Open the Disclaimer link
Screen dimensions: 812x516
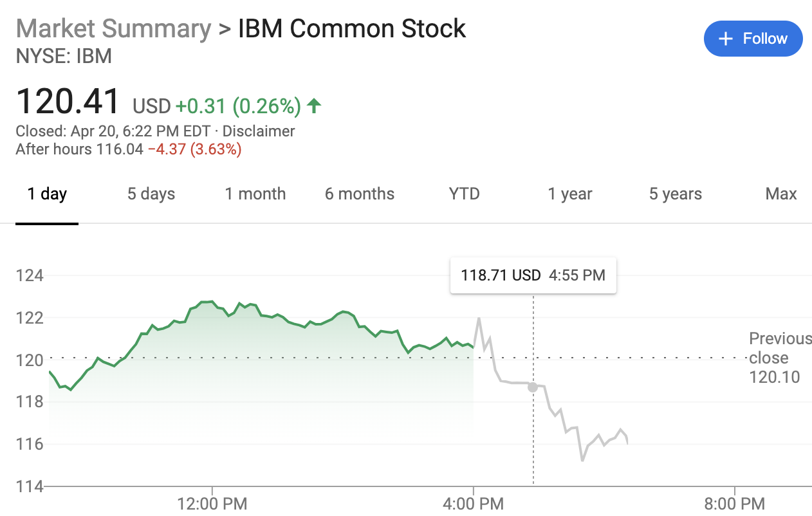[259, 131]
